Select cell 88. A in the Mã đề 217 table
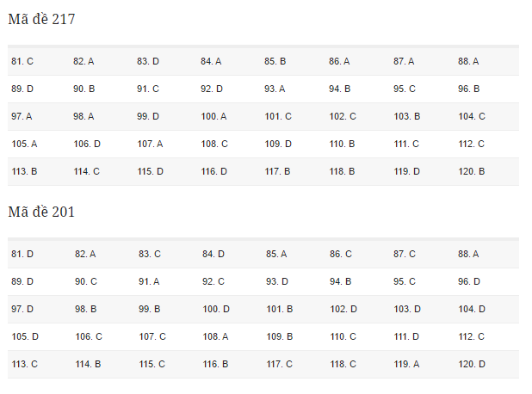This screenshot has height=394, width=532. [x=468, y=62]
